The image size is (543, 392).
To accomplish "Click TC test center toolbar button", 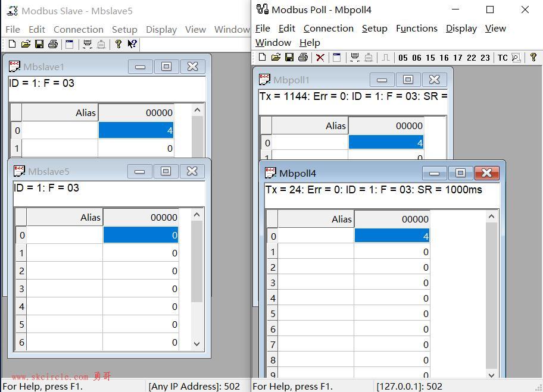I will 503,58.
